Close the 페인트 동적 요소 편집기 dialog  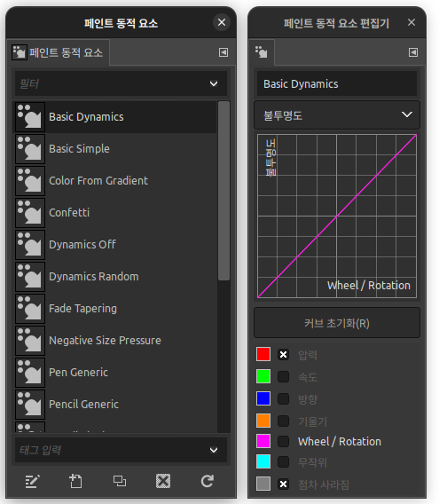[x=412, y=22]
